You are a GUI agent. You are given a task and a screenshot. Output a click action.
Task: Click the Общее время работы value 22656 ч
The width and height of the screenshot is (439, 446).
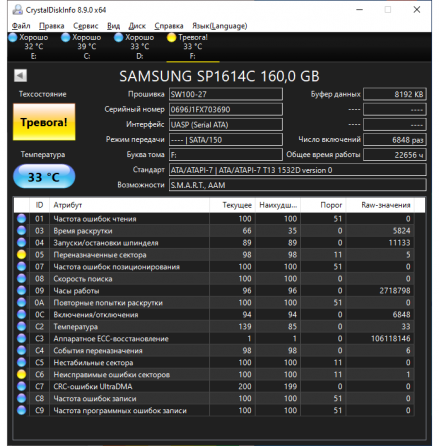pyautogui.click(x=395, y=155)
